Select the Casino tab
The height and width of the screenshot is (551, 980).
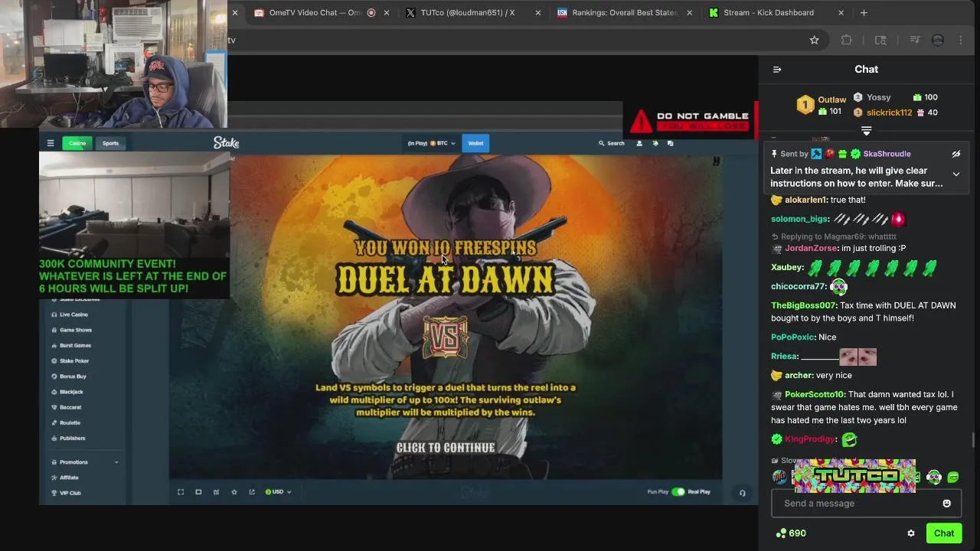tap(77, 143)
